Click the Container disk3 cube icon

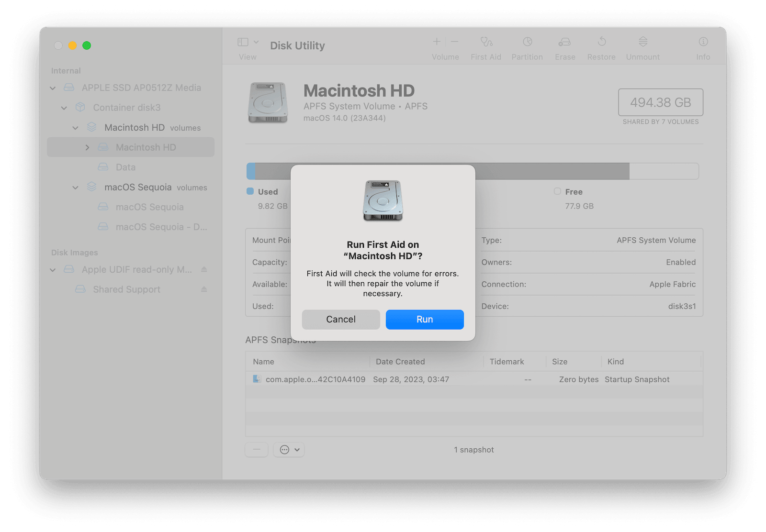point(80,107)
